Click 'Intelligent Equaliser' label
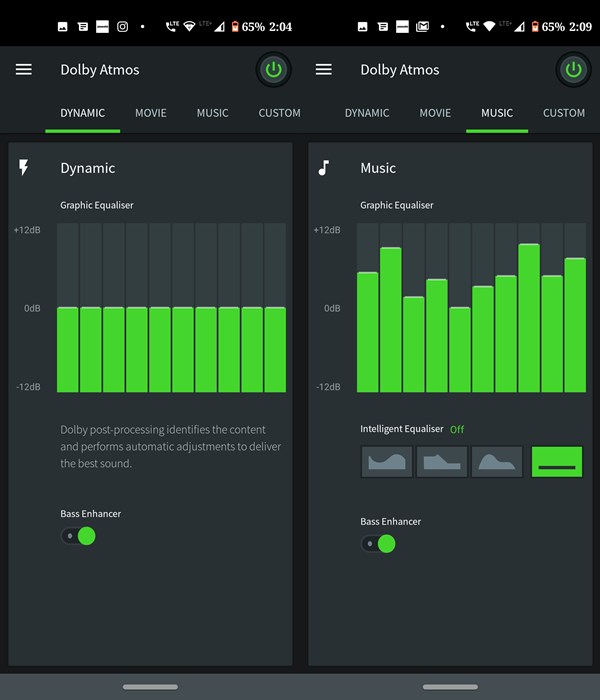 tap(402, 429)
